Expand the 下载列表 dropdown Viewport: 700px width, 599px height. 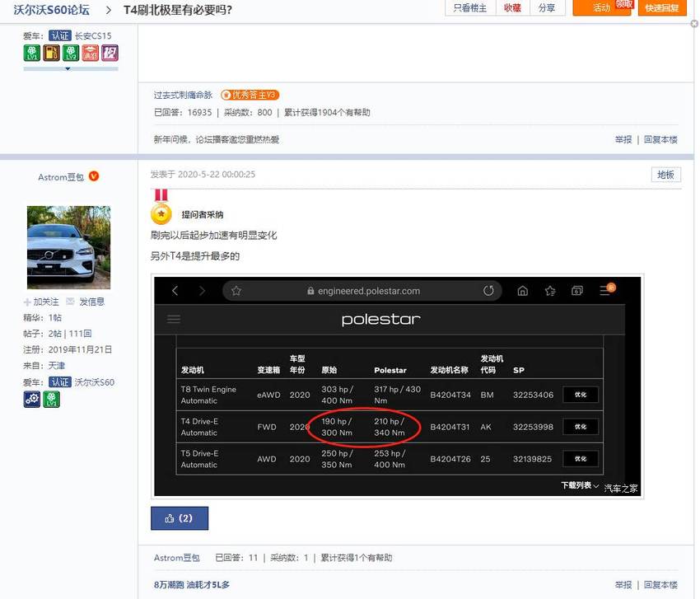pyautogui.click(x=580, y=485)
